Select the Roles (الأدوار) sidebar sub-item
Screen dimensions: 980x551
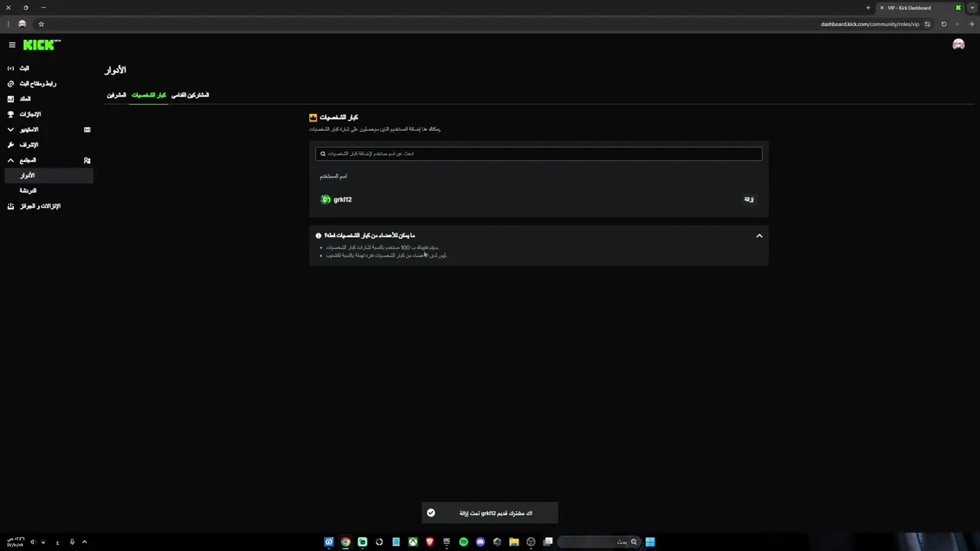49,175
